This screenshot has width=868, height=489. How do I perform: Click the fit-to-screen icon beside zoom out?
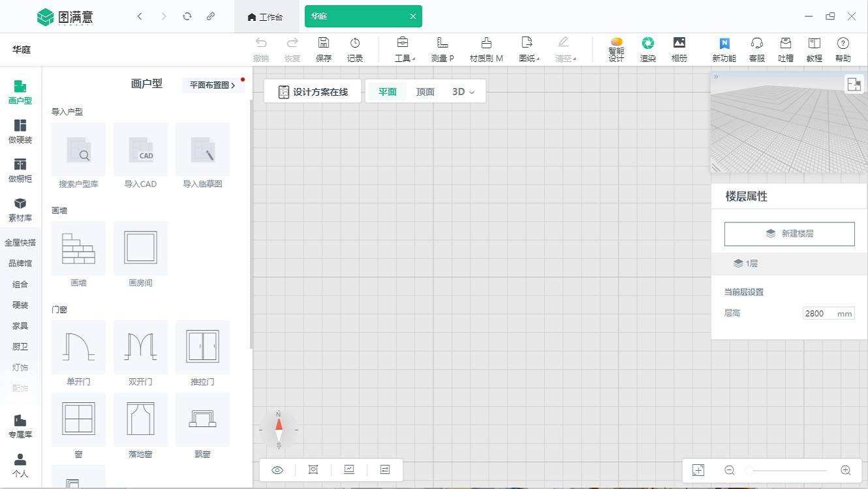pyautogui.click(x=698, y=470)
